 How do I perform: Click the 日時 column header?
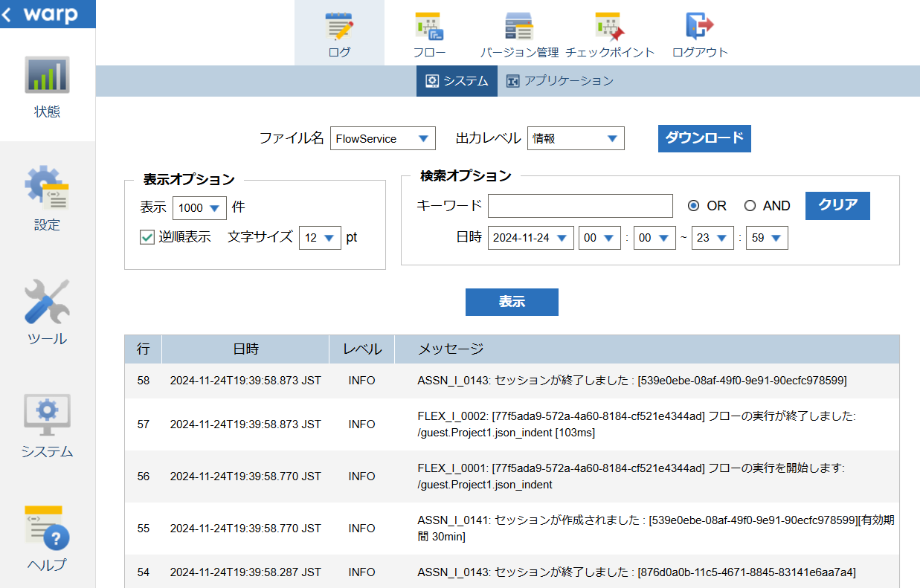click(246, 349)
